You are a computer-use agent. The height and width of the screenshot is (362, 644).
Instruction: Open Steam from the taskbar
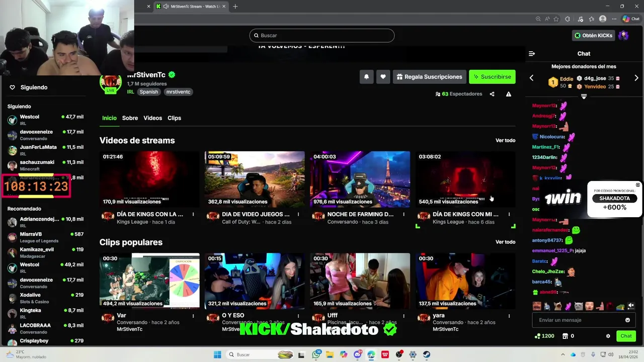coord(426,354)
